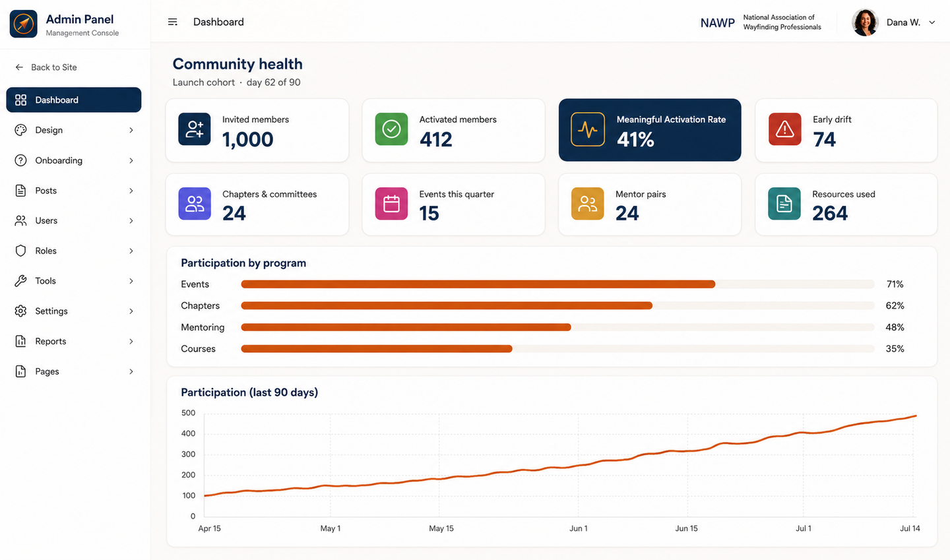Toggle the hamburger menu icon
The height and width of the screenshot is (560, 950).
(173, 22)
